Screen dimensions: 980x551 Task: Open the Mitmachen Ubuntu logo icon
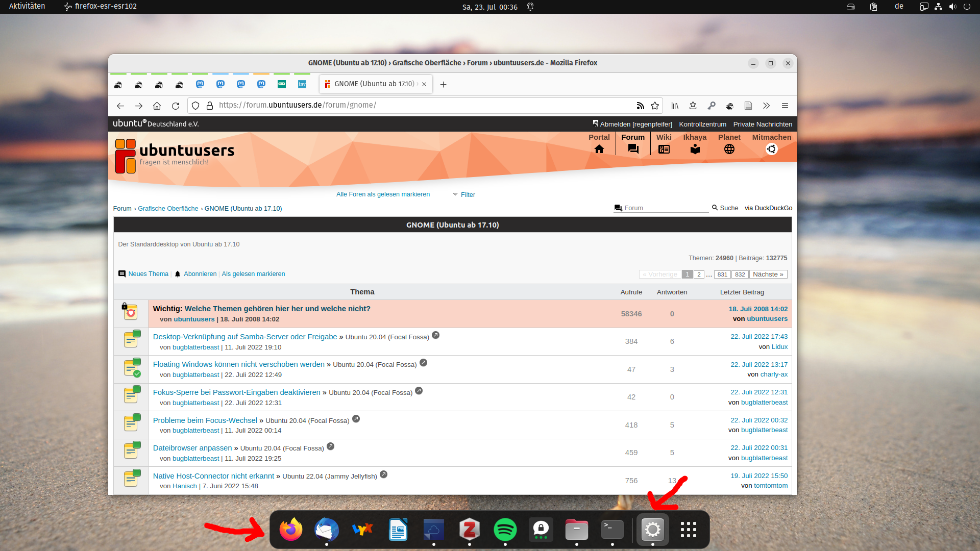[x=771, y=149]
